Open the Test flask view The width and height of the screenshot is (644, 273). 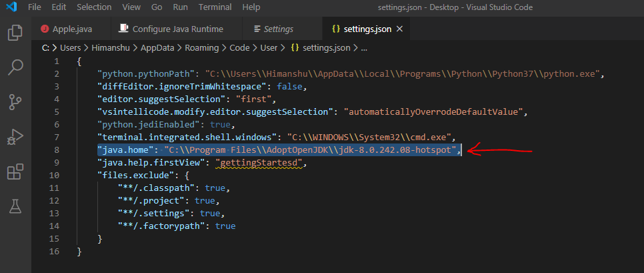tap(15, 206)
